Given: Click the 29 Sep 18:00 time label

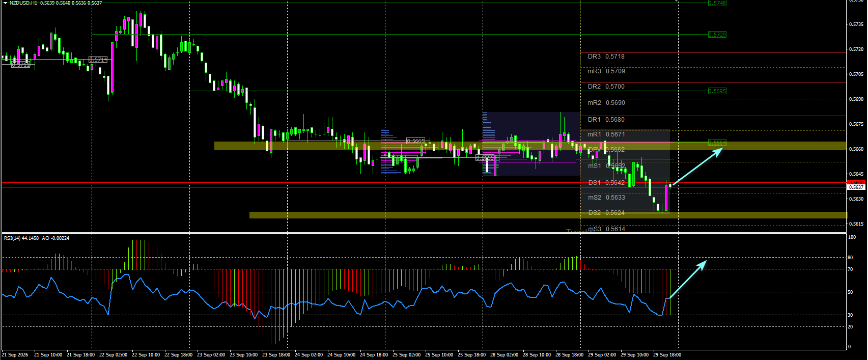Looking at the screenshot, I should (667, 355).
